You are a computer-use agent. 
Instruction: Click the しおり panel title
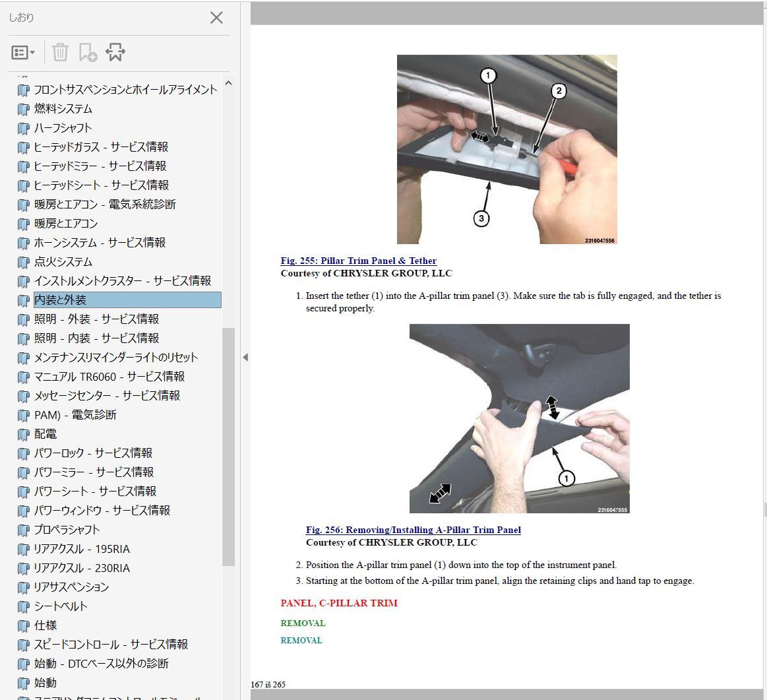click(x=22, y=18)
